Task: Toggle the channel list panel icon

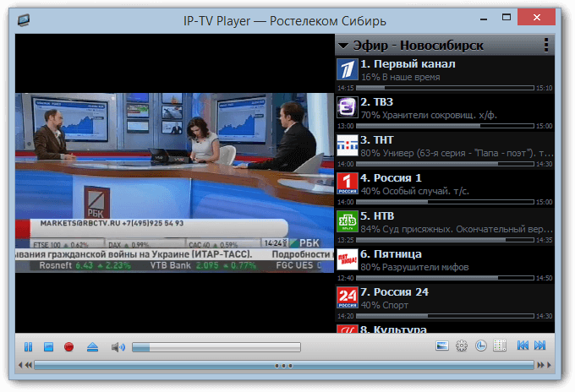Action: (500, 346)
